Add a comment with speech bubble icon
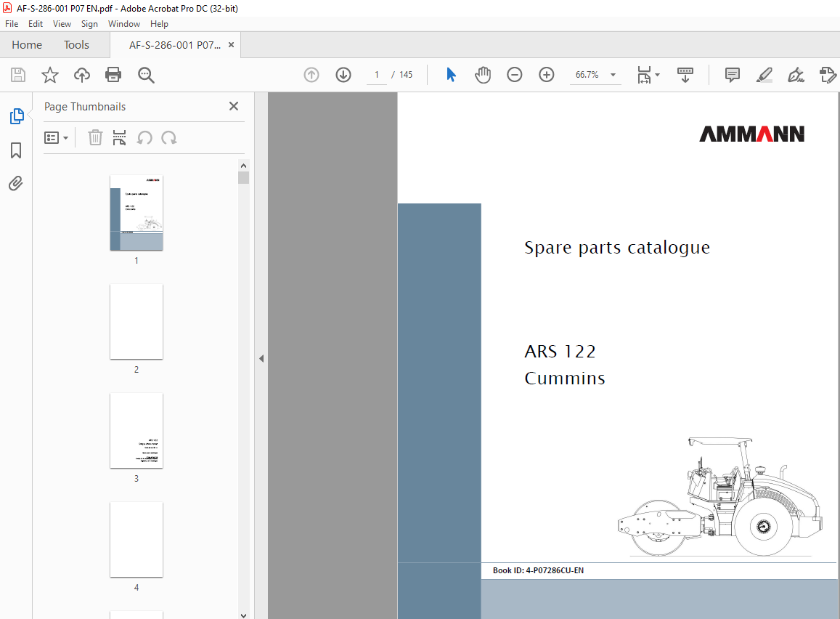Image resolution: width=840 pixels, height=619 pixels. click(x=733, y=75)
